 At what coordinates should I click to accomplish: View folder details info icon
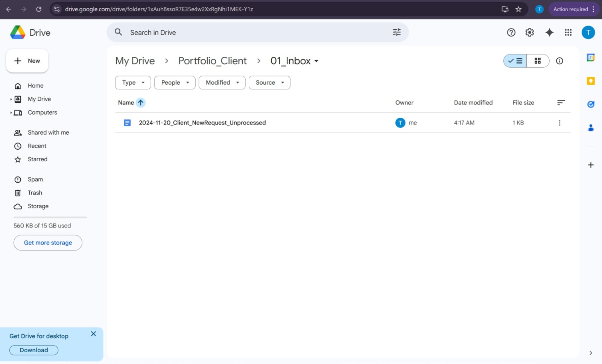[559, 61]
